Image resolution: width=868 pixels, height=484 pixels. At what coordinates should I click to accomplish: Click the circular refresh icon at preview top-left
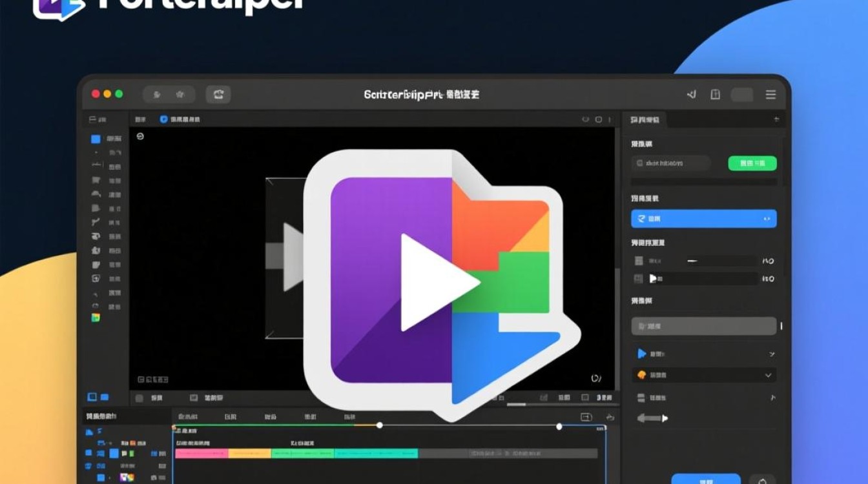[x=140, y=136]
